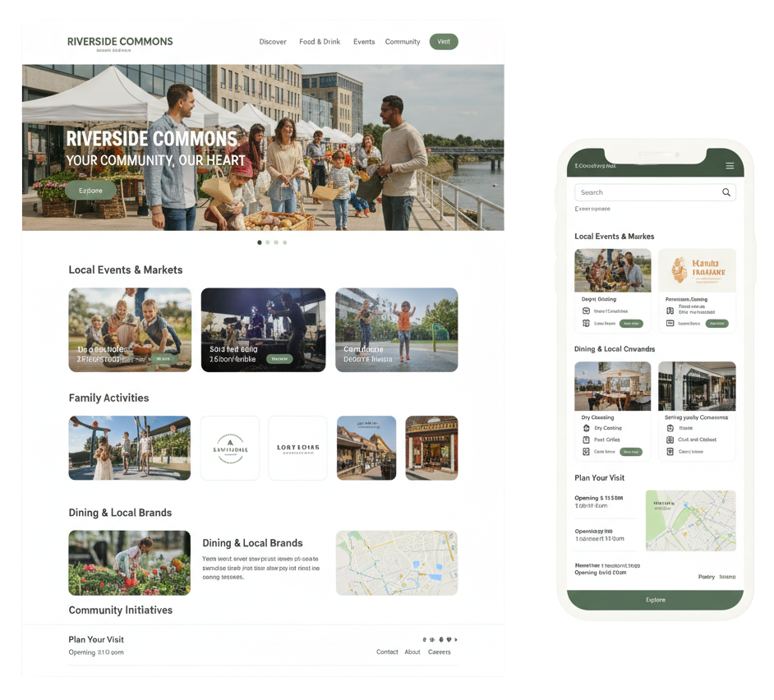Click the Post Cirtles list icon

coord(587,440)
